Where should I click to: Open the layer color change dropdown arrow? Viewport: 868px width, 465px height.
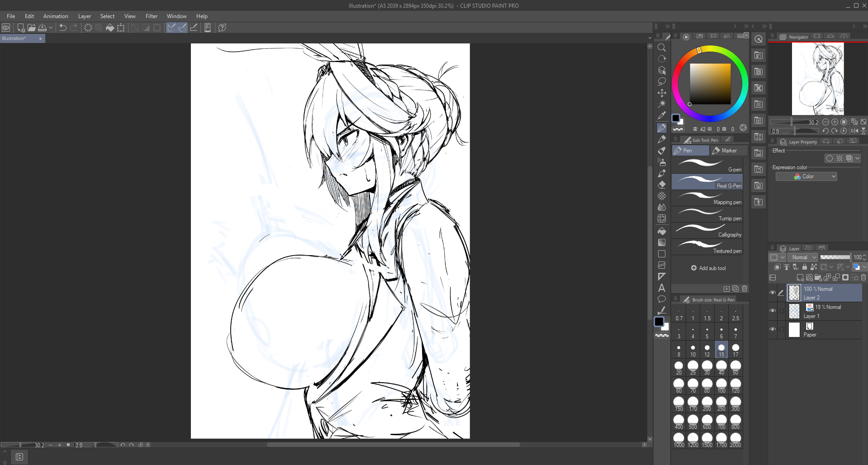coord(864,267)
